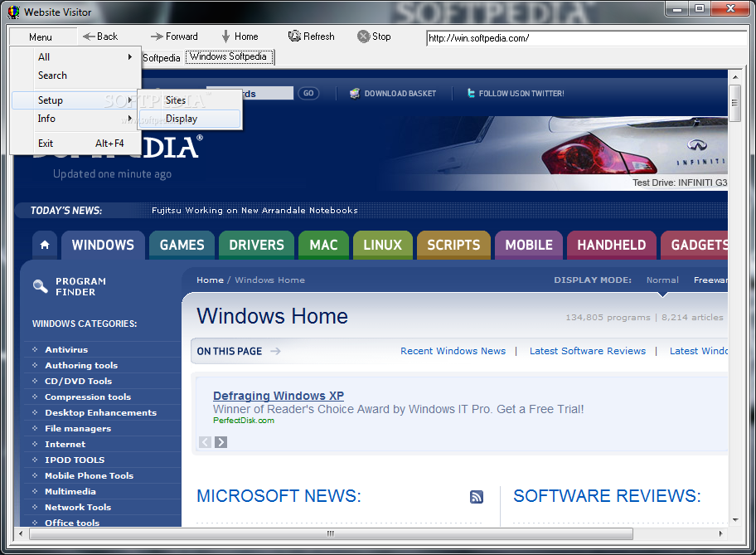Open the PerfectDisk.com link
Image resolution: width=756 pixels, height=555 pixels.
point(244,421)
